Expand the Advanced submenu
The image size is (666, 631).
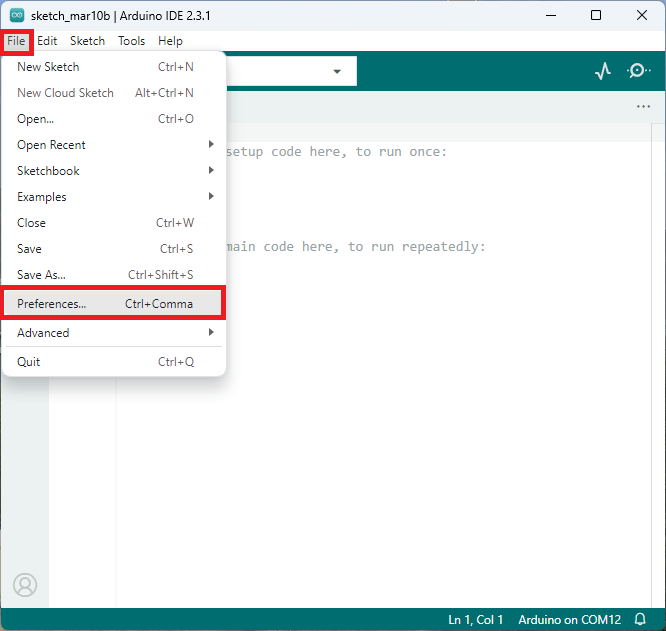(114, 333)
